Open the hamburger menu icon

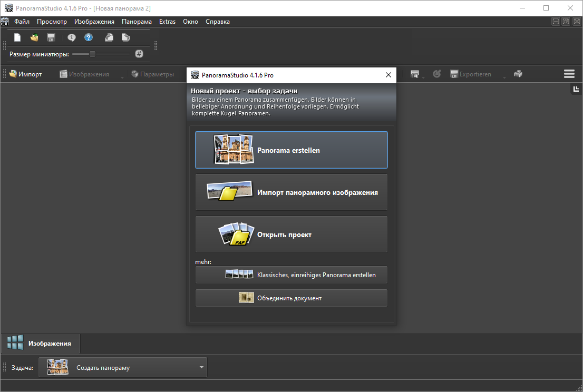point(569,74)
